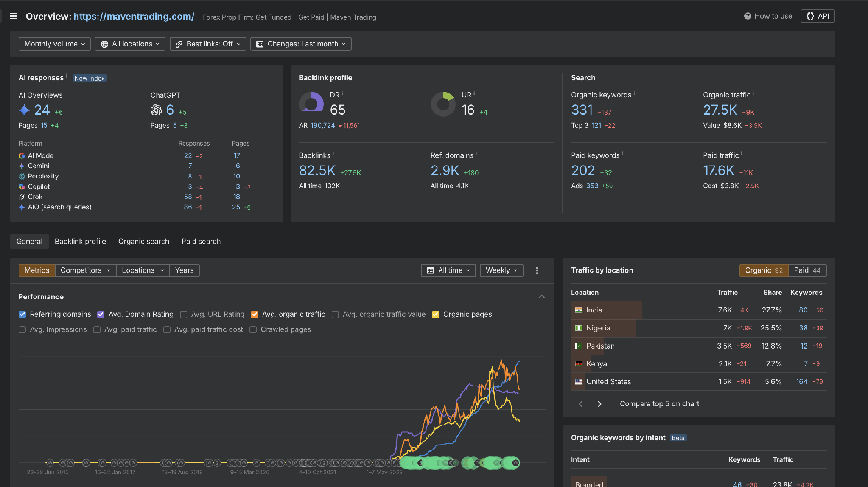Click the Grok platform icon
The height and width of the screenshot is (487, 868).
22,197
